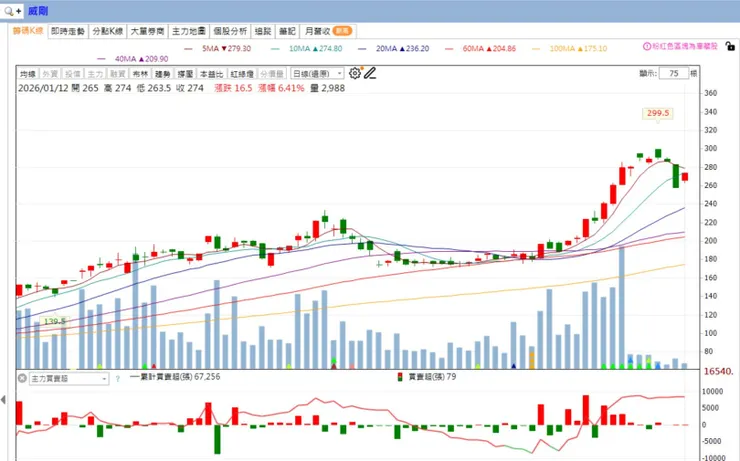
Task: Toggle the 主力 overlay button
Action: pyautogui.click(x=95, y=74)
